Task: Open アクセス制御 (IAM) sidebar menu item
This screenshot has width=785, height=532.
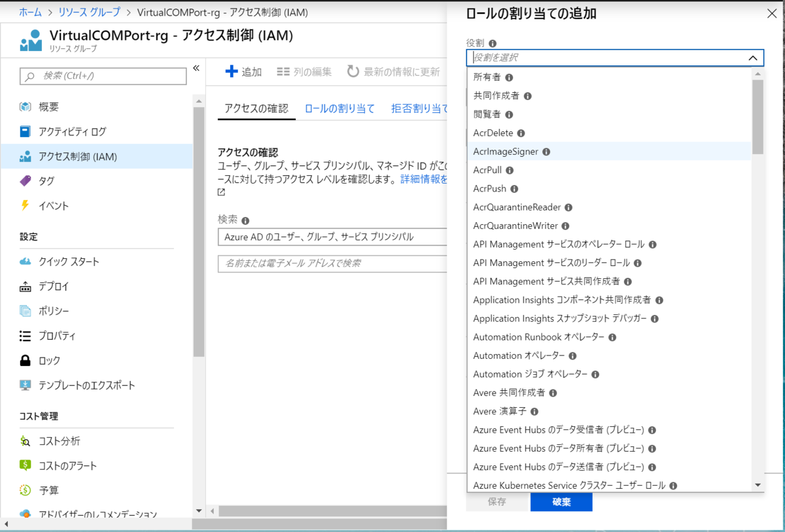Action: pos(96,156)
